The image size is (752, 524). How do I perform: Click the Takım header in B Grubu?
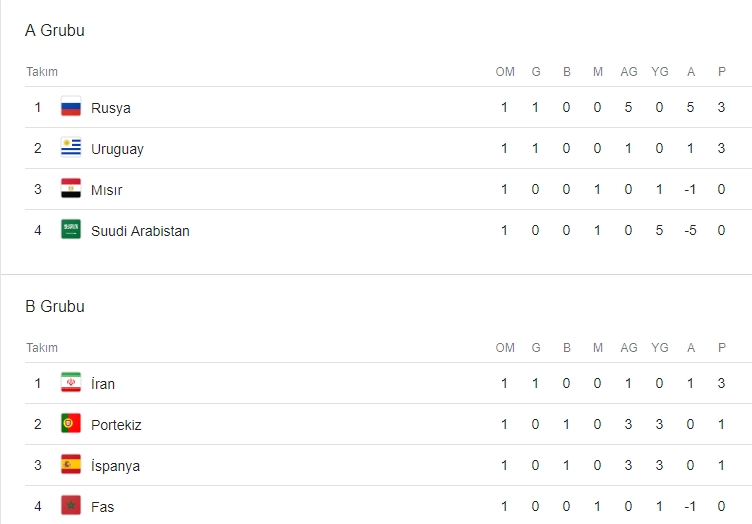tap(42, 348)
